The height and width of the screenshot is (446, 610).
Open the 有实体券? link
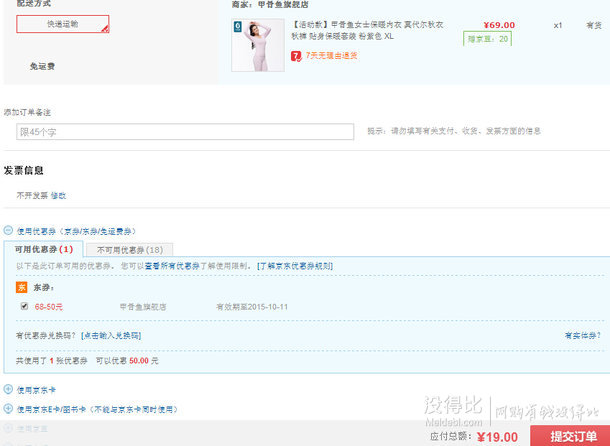point(582,335)
